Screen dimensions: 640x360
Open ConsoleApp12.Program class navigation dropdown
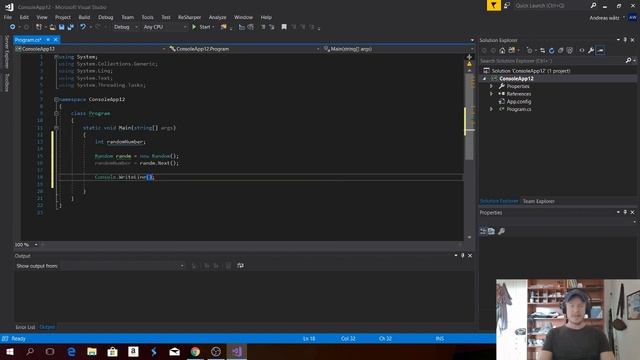(244, 49)
